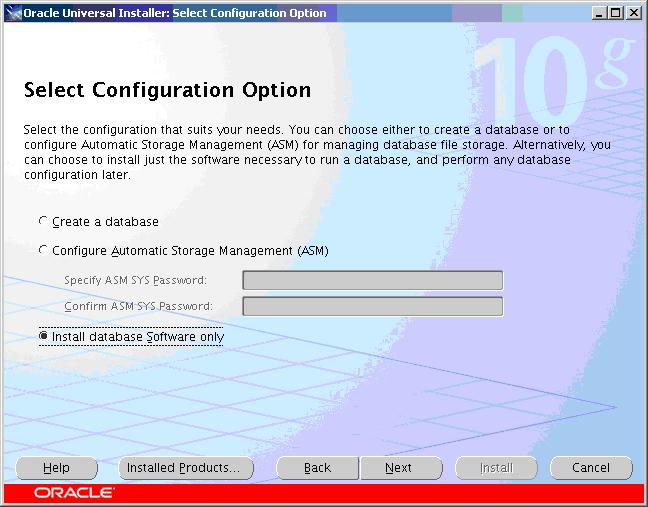Click the Confirm ASM SYS Password field

click(x=373, y=306)
